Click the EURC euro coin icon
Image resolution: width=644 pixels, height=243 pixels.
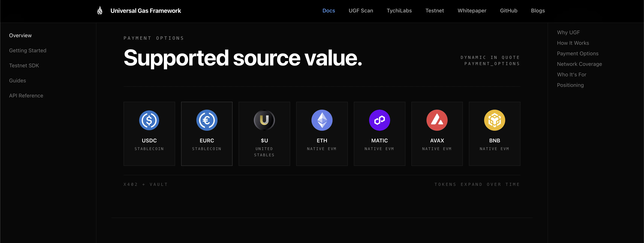point(207,120)
